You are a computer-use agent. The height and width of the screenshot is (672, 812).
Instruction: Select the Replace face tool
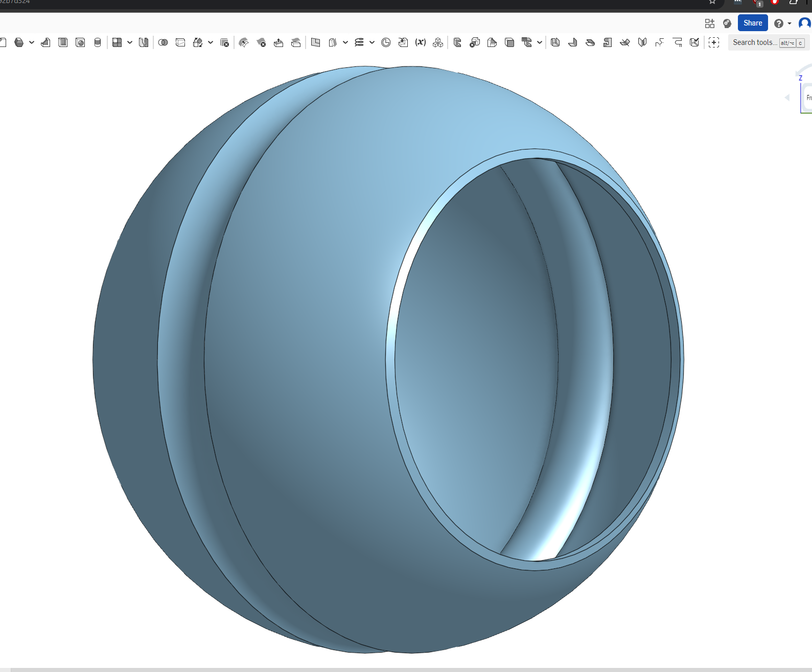click(x=296, y=42)
